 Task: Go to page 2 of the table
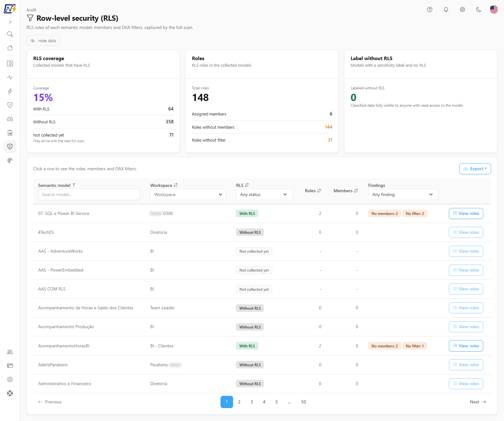coord(239,402)
